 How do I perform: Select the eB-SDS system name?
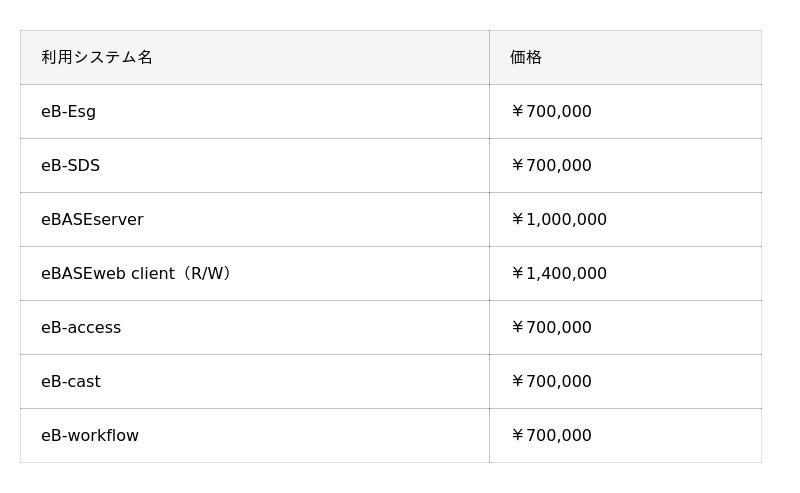[x=70, y=165]
